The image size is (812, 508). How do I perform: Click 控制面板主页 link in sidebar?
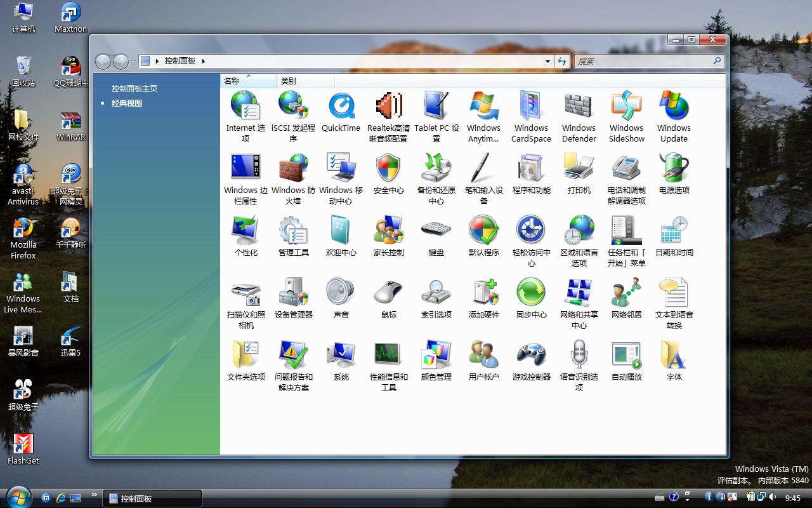(x=134, y=89)
